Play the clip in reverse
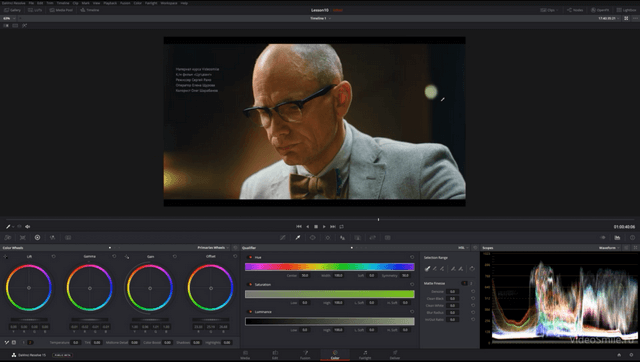Viewport: 640px width, 362px height. [307, 227]
